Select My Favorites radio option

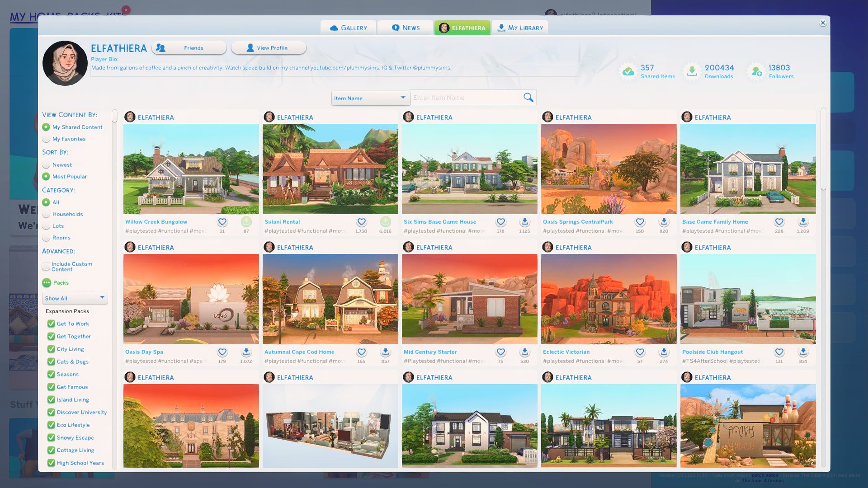pyautogui.click(x=46, y=139)
